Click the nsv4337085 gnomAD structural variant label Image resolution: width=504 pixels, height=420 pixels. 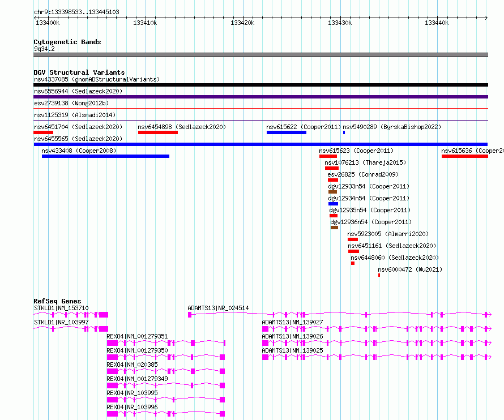pyautogui.click(x=97, y=79)
